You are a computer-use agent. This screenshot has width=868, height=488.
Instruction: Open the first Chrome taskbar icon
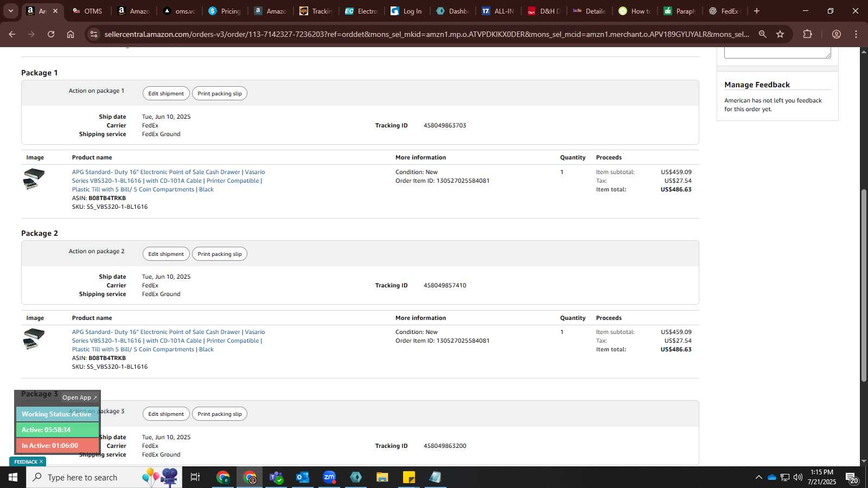[223, 477]
